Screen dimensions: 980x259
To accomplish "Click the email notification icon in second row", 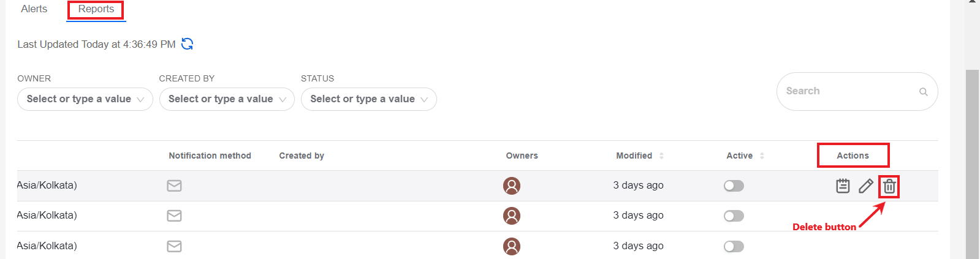I will (x=174, y=216).
